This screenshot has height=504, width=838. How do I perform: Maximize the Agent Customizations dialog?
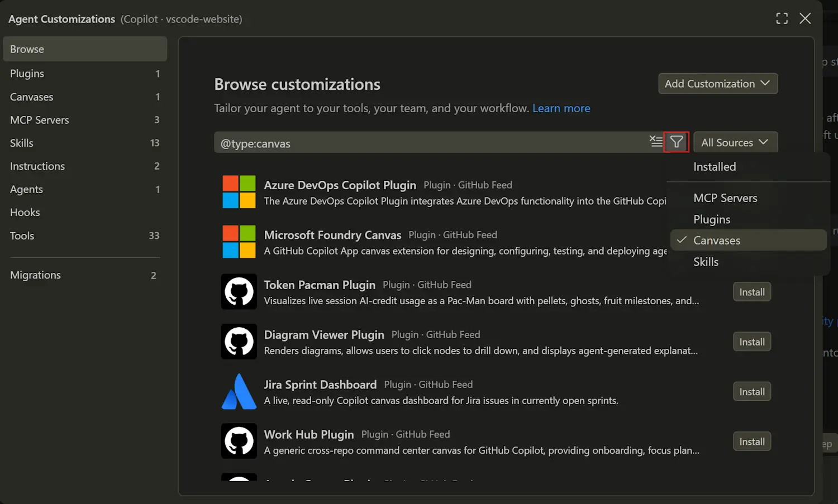[x=782, y=18]
